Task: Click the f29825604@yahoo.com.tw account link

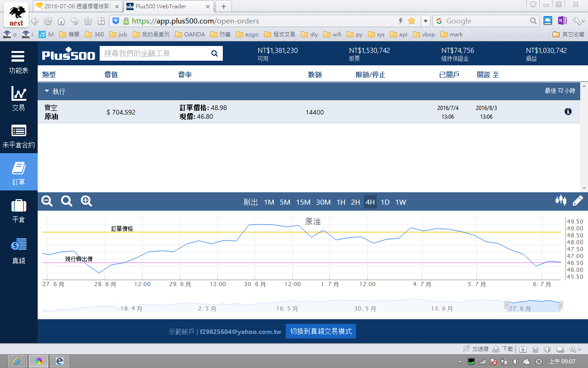Action: point(240,331)
